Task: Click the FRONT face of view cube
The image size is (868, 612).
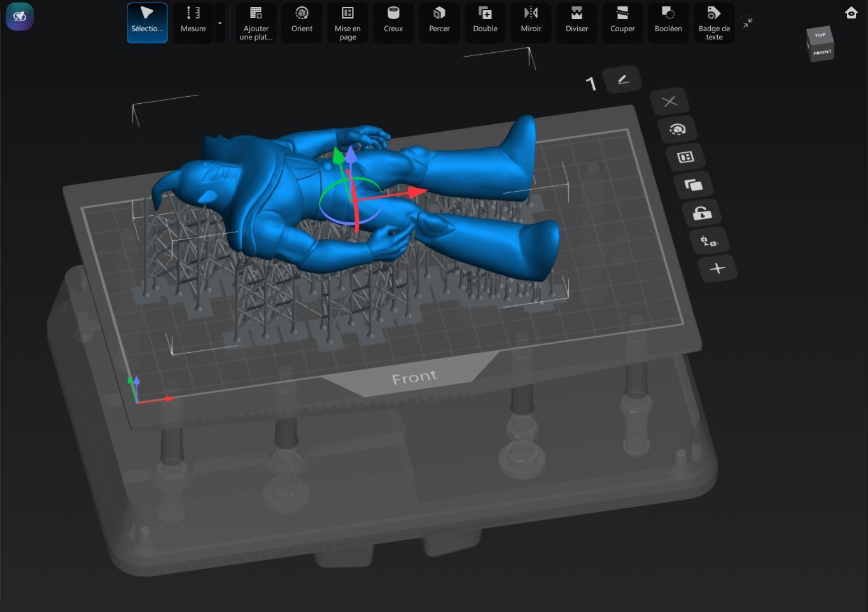Action: pyautogui.click(x=822, y=52)
